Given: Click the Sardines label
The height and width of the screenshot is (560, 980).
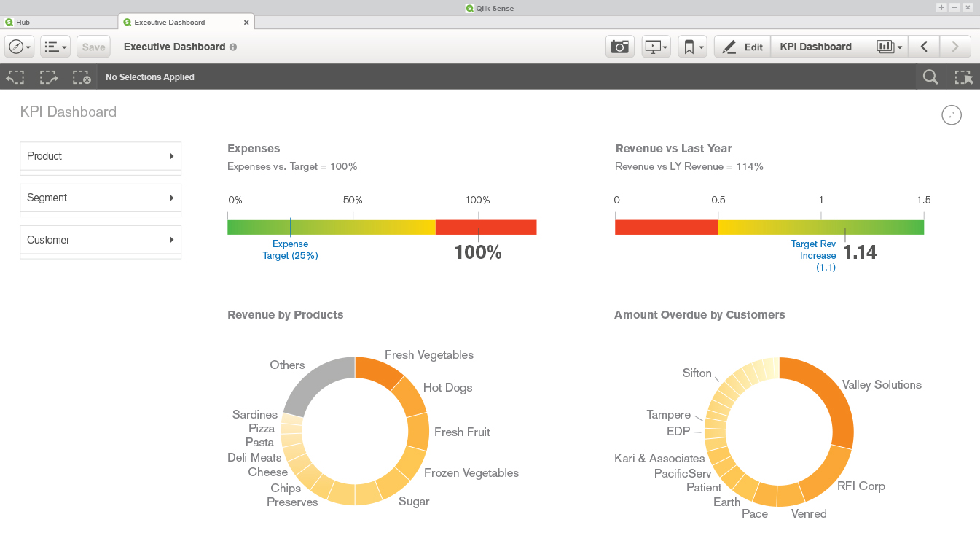Looking at the screenshot, I should (x=255, y=415).
